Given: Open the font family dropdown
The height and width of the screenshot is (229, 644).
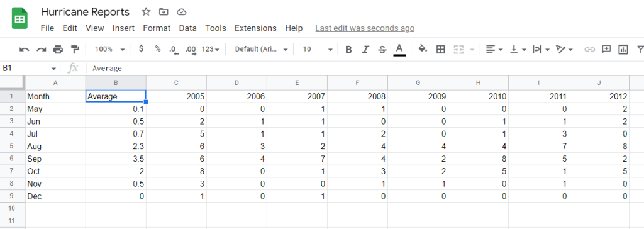Looking at the screenshot, I should (x=261, y=49).
